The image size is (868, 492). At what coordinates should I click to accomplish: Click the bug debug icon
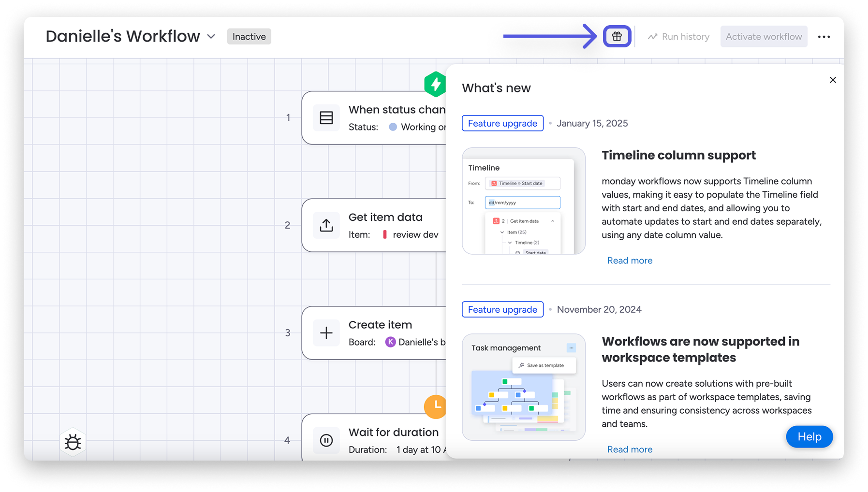click(73, 442)
